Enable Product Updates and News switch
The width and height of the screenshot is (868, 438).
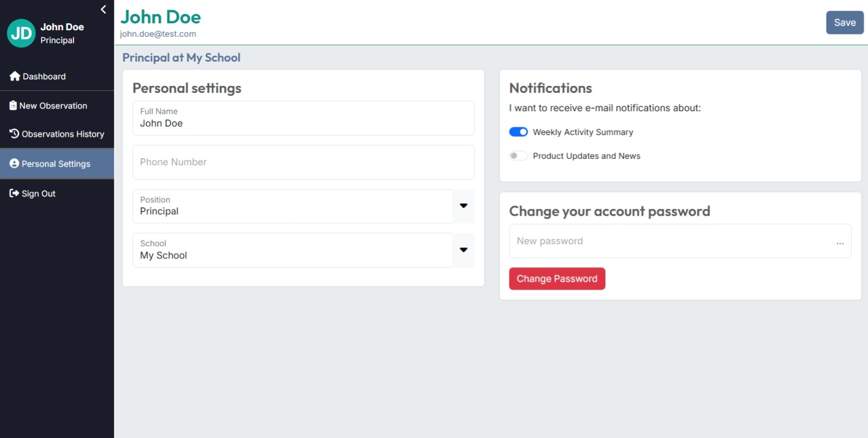pyautogui.click(x=518, y=156)
